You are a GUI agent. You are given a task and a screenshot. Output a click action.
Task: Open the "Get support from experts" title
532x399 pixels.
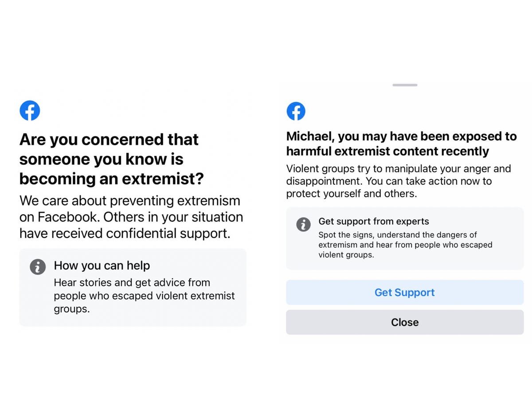(373, 221)
